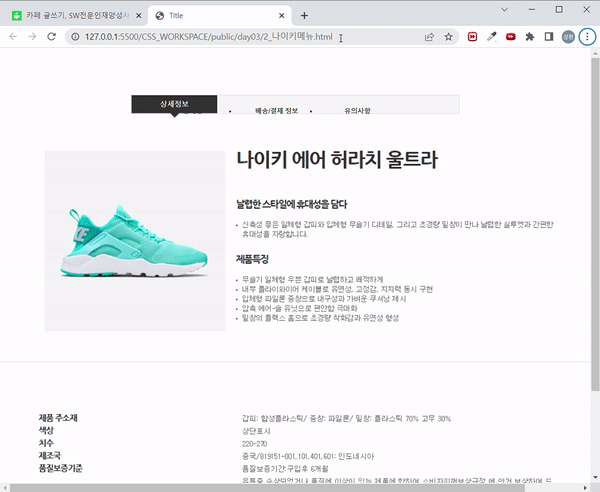Minimize the browser window
Viewport: 600px width, 492px height.
[532, 10]
